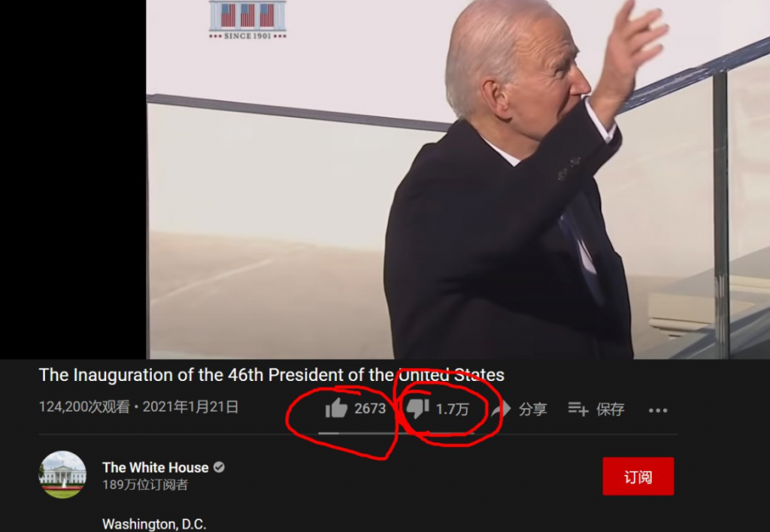Click the 189万位订阅者 subscriber count
Screen dimensions: 770x532
(145, 485)
